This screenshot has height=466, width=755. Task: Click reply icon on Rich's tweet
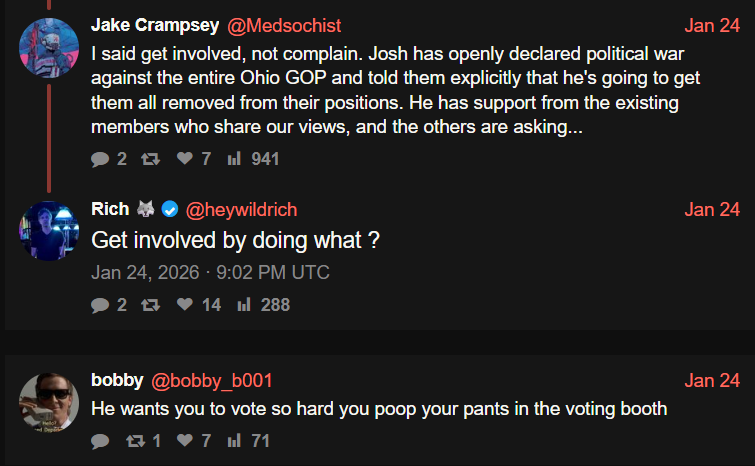point(100,304)
